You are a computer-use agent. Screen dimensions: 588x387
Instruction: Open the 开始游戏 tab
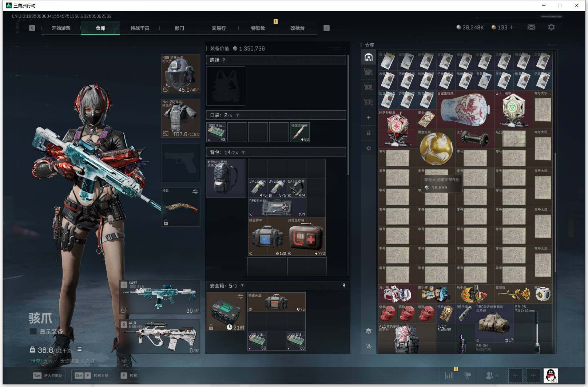point(61,28)
